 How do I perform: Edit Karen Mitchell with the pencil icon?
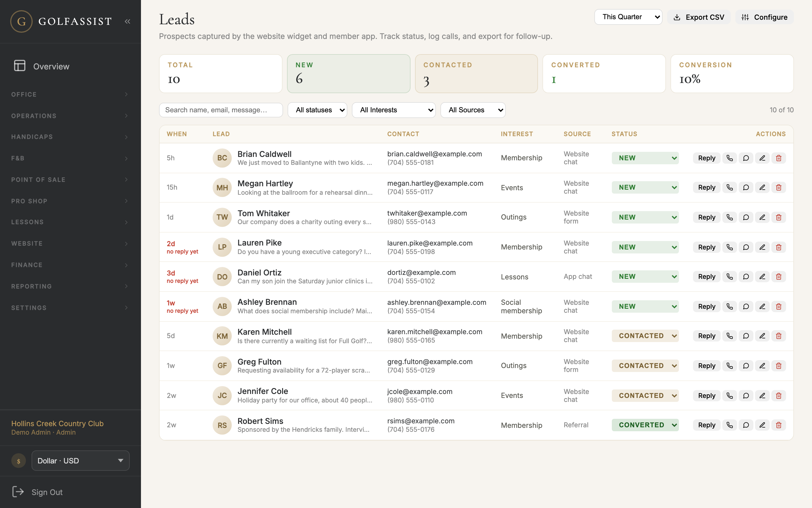click(x=762, y=336)
